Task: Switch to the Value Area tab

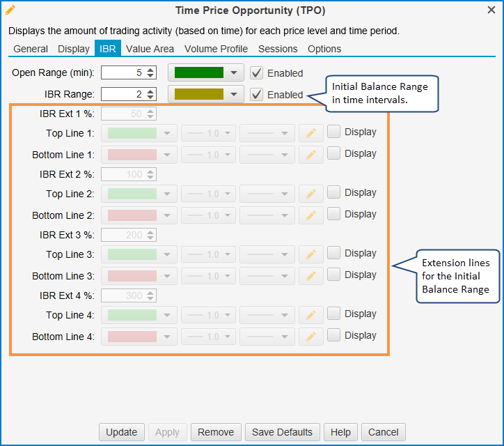Action: tap(150, 49)
